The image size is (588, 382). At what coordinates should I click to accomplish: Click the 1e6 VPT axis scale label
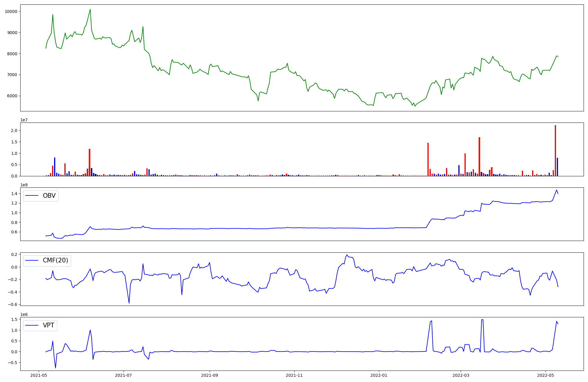click(x=24, y=315)
